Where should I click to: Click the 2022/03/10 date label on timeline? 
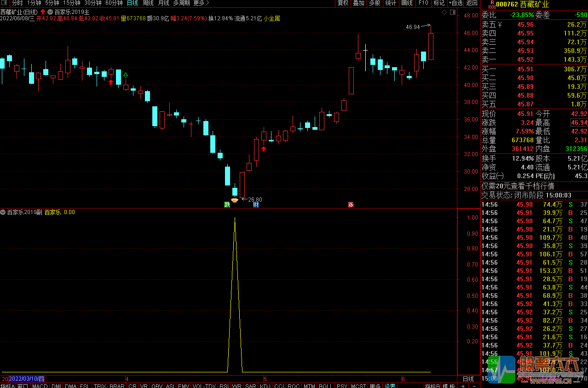27,379
